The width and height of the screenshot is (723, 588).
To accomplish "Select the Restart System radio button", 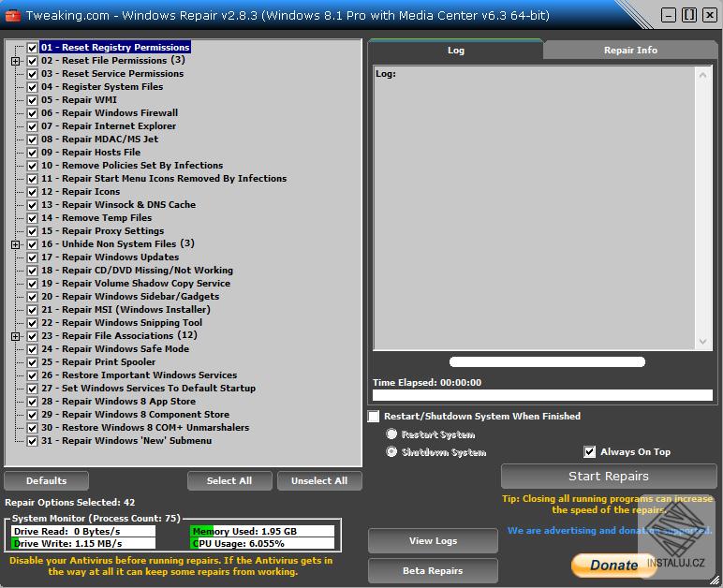I will 391,434.
